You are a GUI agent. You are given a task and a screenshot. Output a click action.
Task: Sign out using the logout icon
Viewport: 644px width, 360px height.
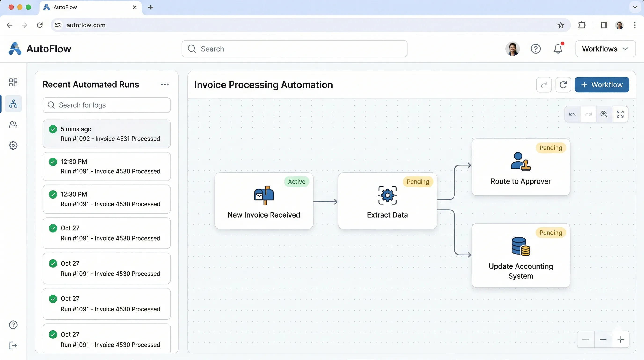(13, 345)
